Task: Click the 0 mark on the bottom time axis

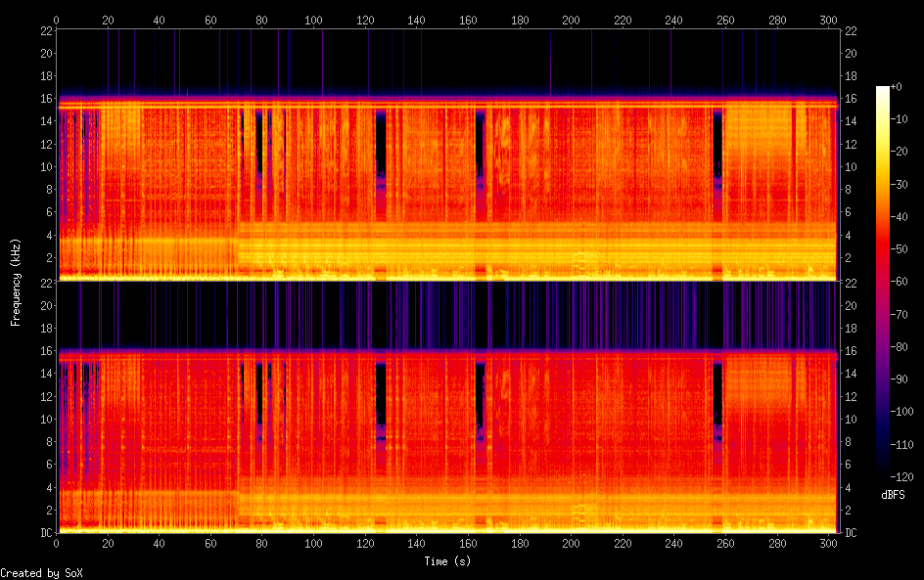Action: (x=57, y=543)
